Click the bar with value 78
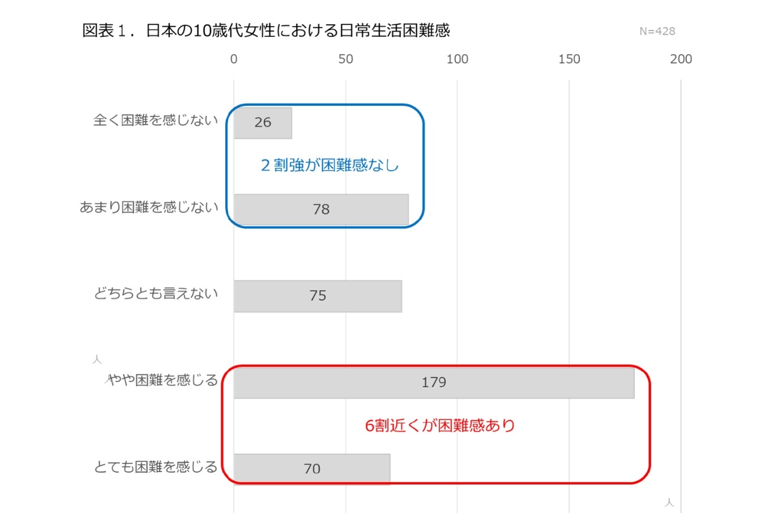 point(321,210)
